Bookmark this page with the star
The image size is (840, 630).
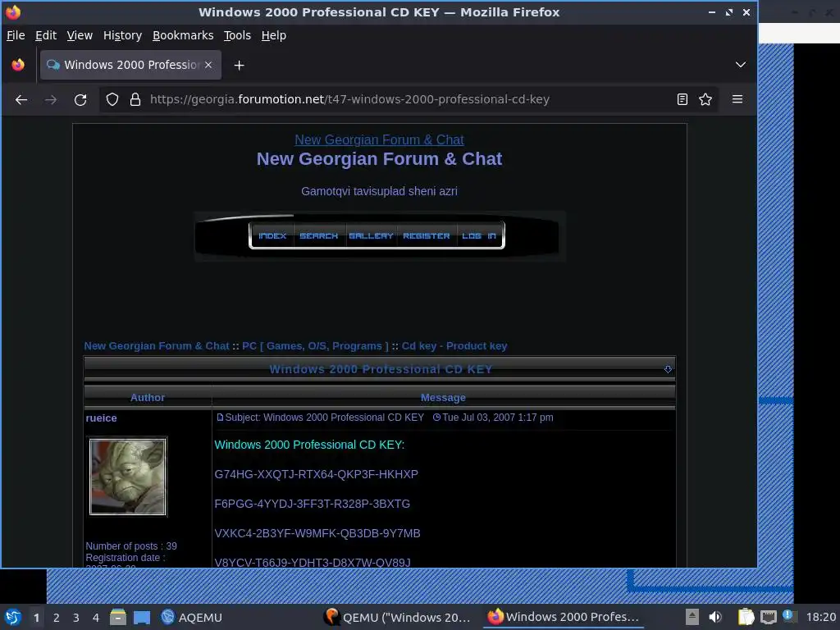[x=705, y=99]
